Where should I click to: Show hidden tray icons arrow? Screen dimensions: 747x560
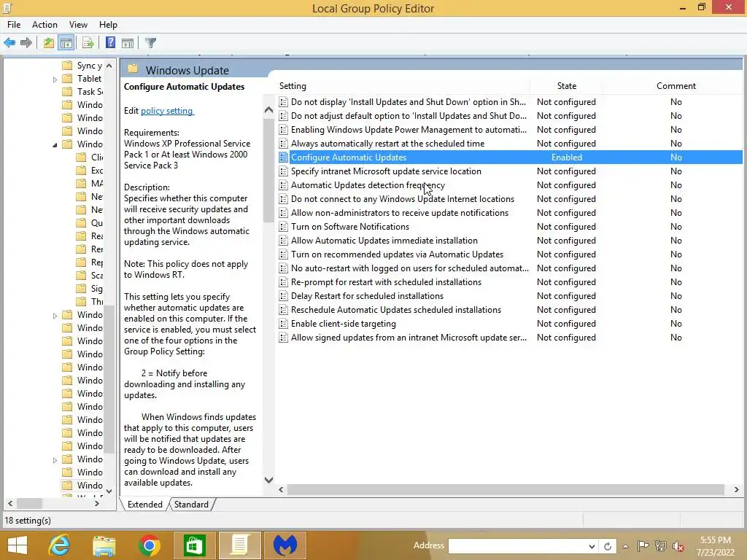coord(625,546)
